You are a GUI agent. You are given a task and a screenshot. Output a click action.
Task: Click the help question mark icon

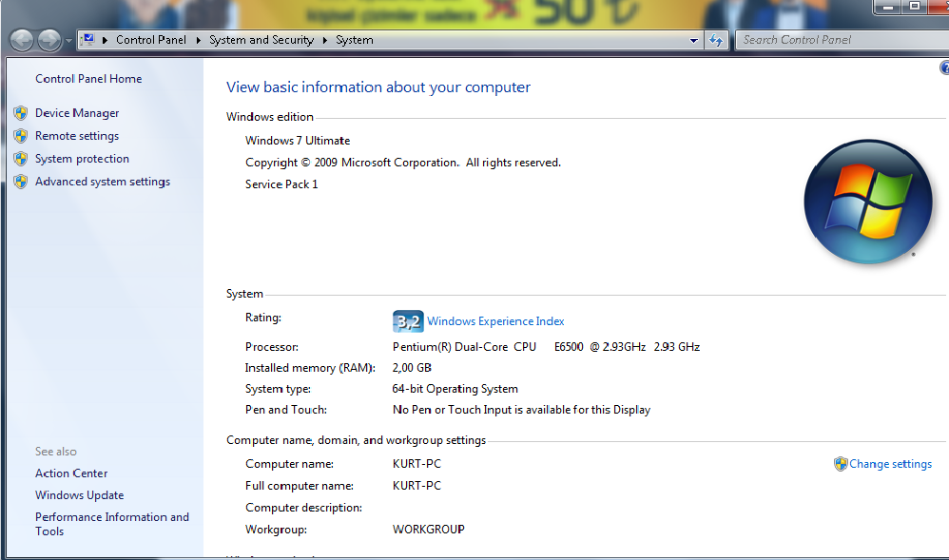point(945,68)
